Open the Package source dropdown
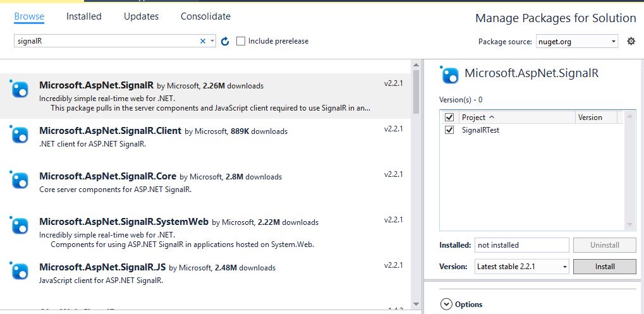The image size is (644, 314). point(576,42)
